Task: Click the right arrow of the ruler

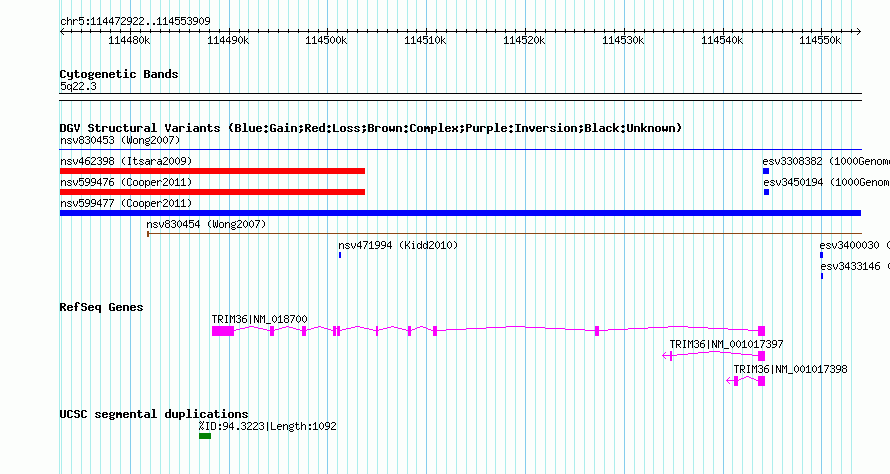Action: pos(858,32)
